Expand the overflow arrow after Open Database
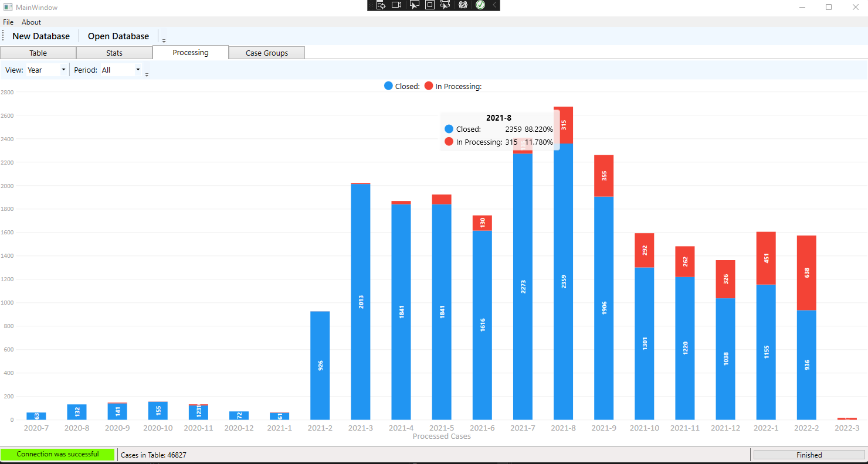Viewport: 868px width, 464px height. coord(164,40)
